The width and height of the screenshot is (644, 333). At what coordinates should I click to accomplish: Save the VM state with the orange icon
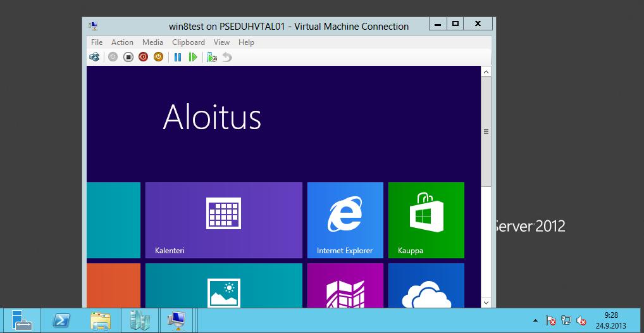159,57
